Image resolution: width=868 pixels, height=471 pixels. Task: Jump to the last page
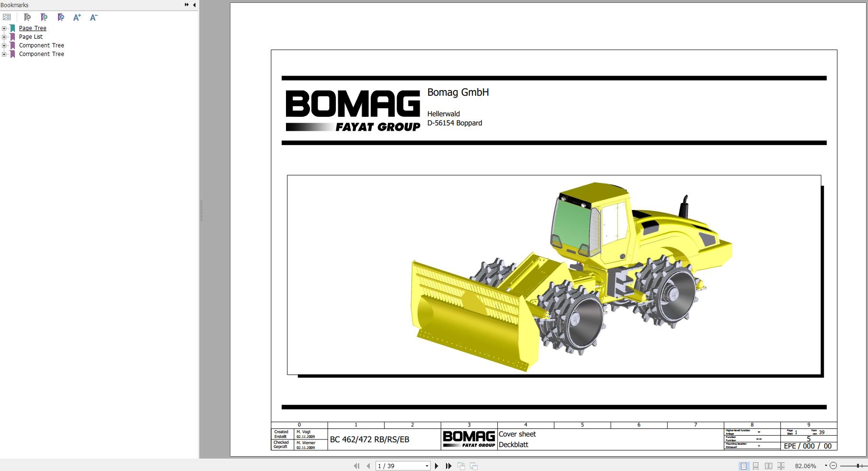(x=449, y=466)
